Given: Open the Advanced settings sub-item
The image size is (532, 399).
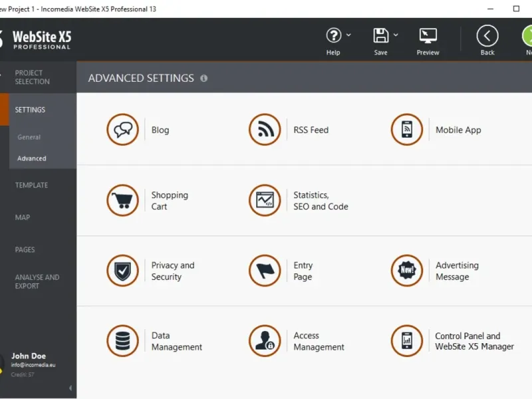Looking at the screenshot, I should (x=31, y=158).
